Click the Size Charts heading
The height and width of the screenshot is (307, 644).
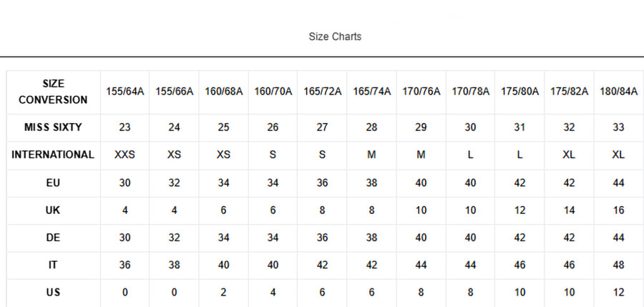335,36
